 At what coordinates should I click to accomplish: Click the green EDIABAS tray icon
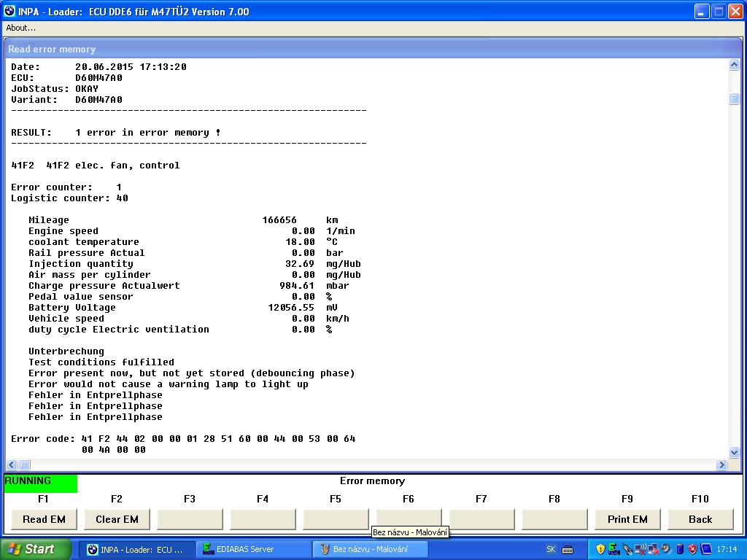[614, 549]
